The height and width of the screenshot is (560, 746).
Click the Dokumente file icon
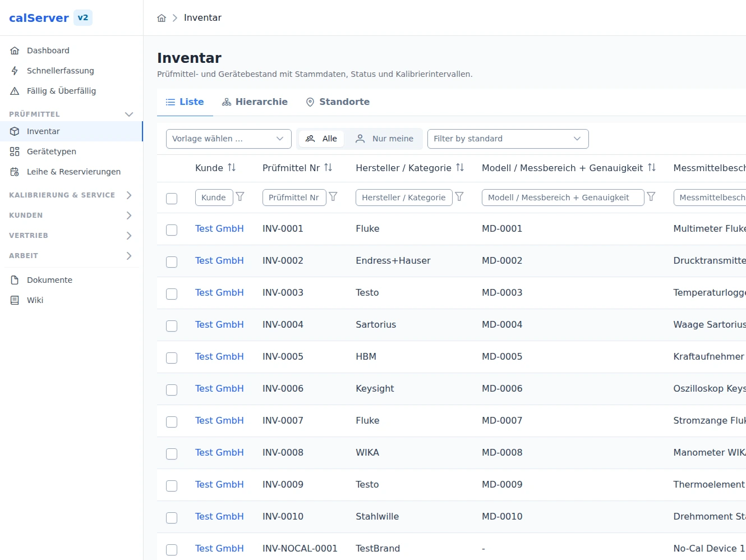coord(15,280)
